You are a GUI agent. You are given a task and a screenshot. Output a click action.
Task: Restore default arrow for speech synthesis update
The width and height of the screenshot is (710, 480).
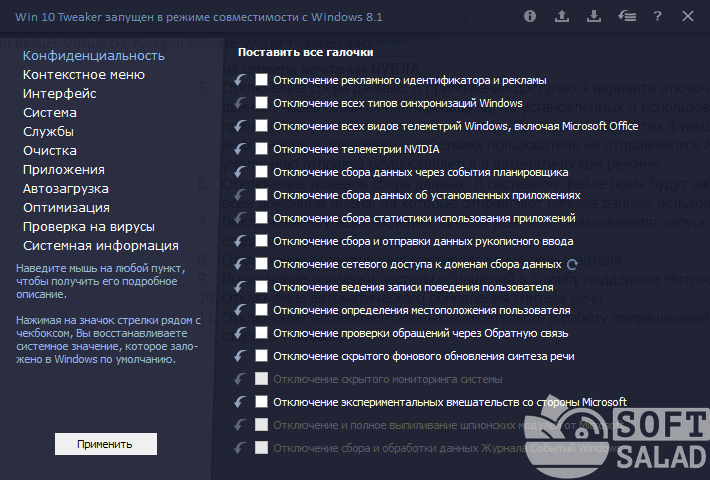coord(240,356)
